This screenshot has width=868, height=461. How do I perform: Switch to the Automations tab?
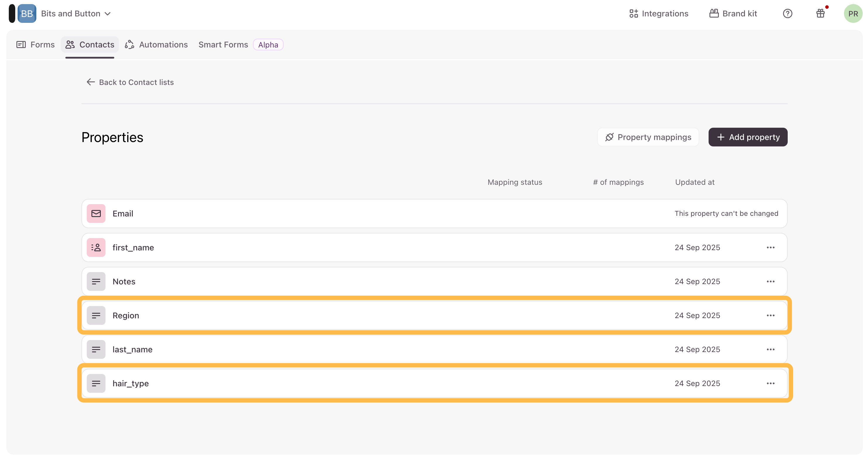tap(156, 45)
